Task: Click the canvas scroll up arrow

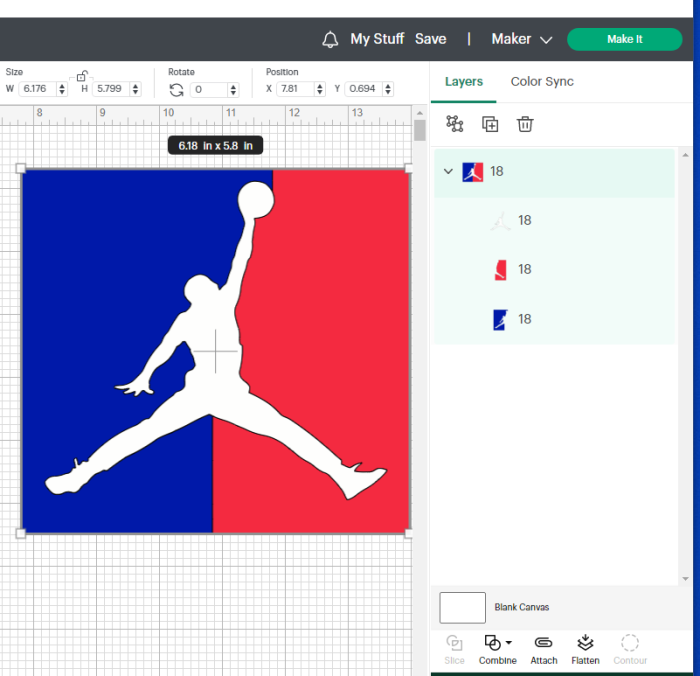Action: point(420,113)
